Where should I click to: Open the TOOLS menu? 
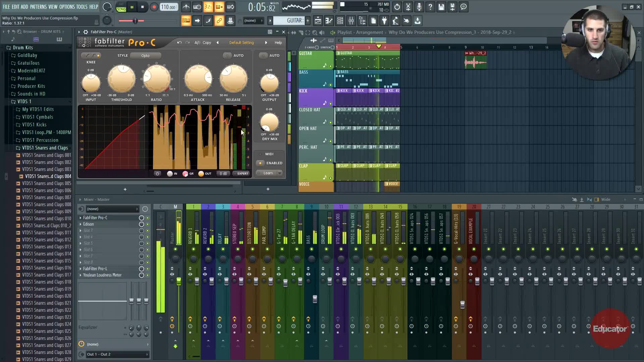pos(82,7)
